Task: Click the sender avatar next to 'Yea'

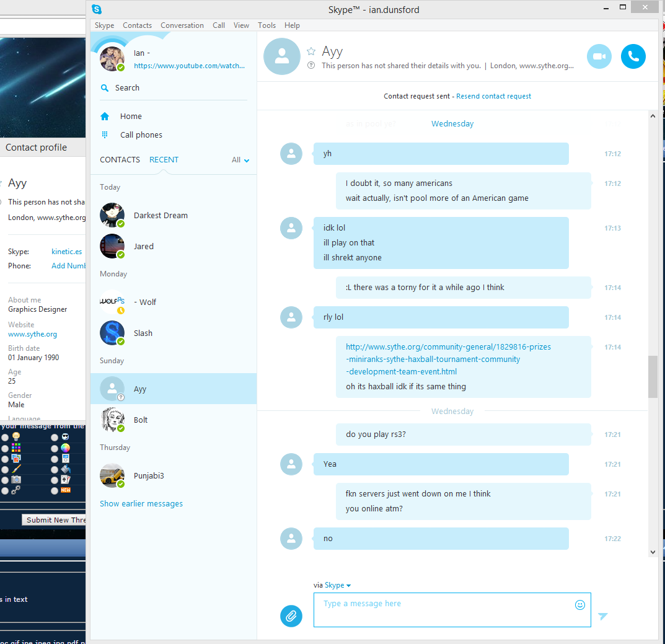Action: 291,464
